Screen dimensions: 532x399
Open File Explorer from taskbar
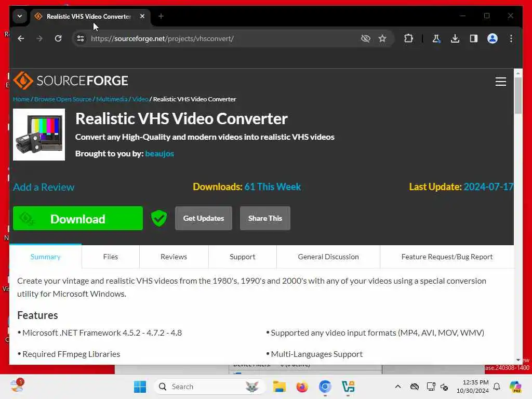click(279, 387)
